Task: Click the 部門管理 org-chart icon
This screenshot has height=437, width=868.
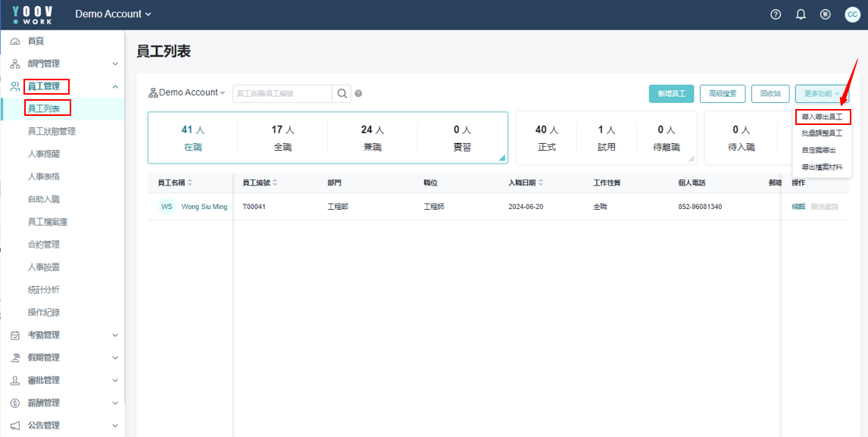Action: pos(15,64)
